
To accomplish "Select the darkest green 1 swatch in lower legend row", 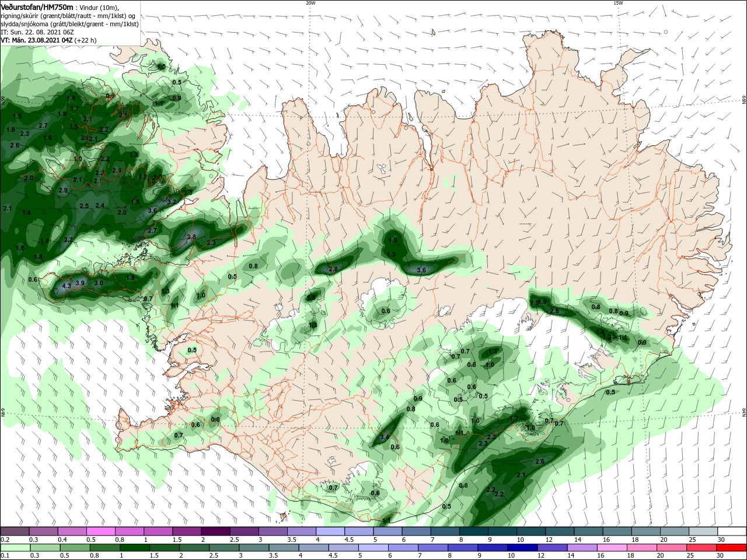I will click(x=134, y=548).
